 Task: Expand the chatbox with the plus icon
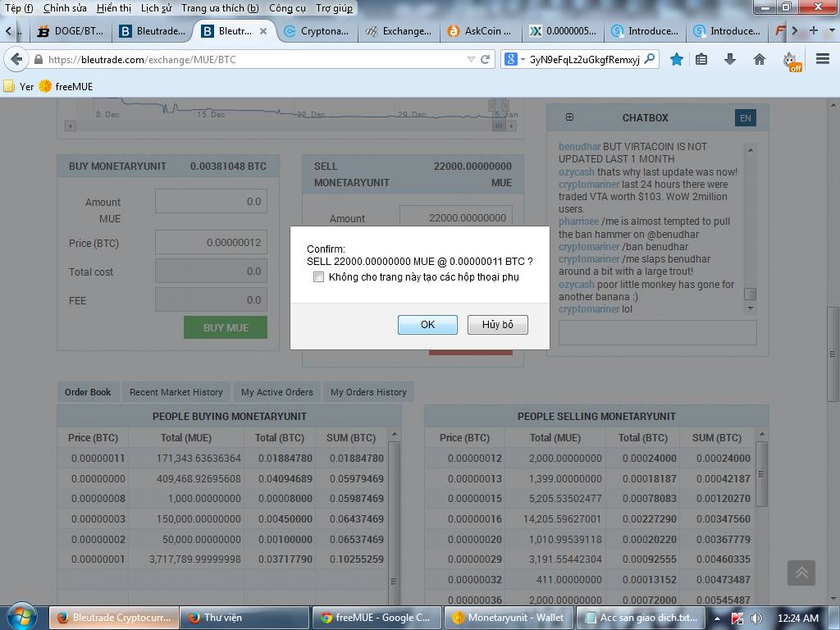click(x=569, y=116)
